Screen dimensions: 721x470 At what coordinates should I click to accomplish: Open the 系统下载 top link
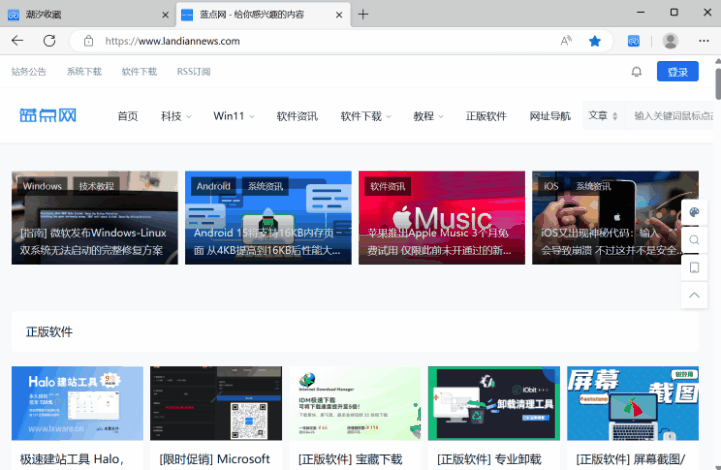(84, 71)
